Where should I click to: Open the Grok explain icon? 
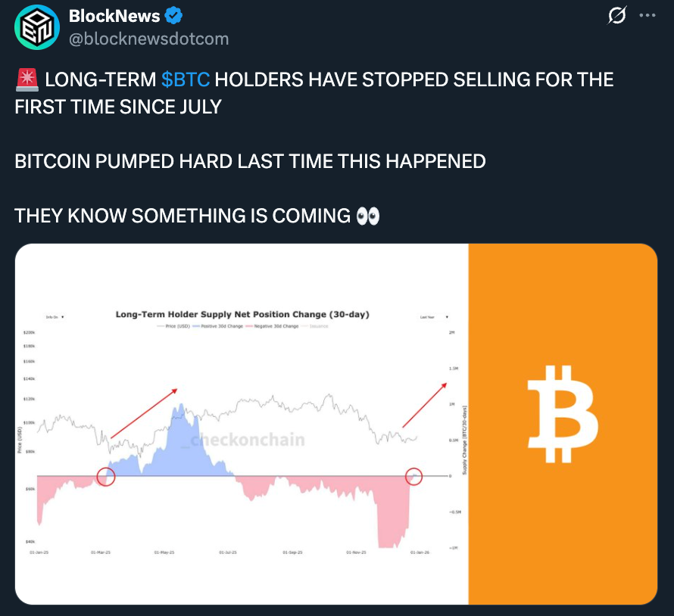pos(616,16)
